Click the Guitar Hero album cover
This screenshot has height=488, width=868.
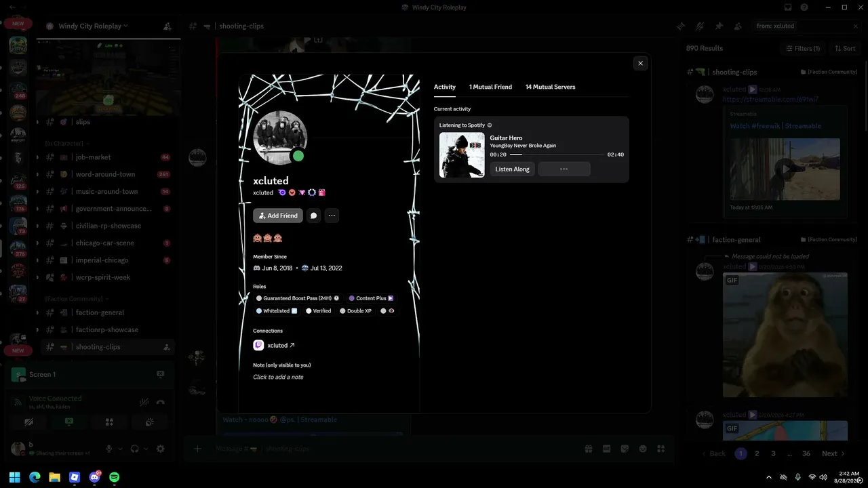(x=462, y=155)
